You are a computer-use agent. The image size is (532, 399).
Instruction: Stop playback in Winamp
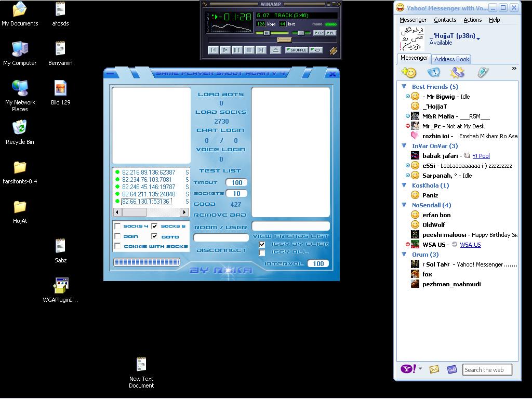click(x=249, y=50)
